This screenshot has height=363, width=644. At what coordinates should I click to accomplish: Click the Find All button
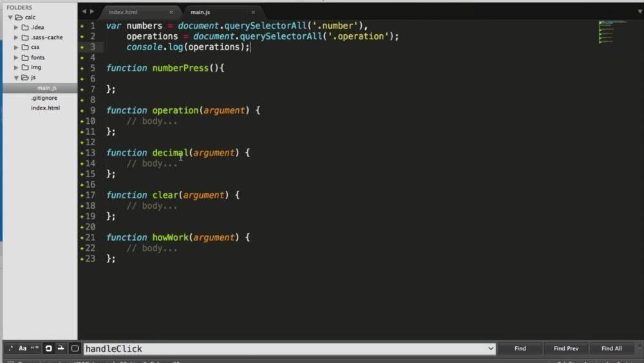point(612,349)
